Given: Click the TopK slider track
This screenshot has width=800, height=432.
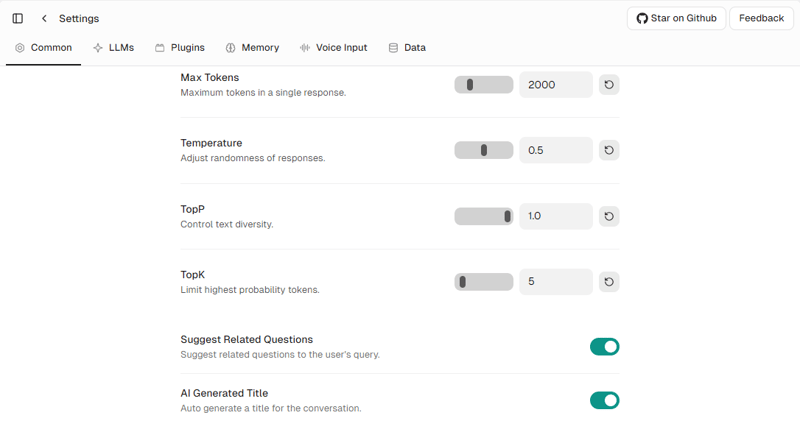Looking at the screenshot, I should 484,282.
